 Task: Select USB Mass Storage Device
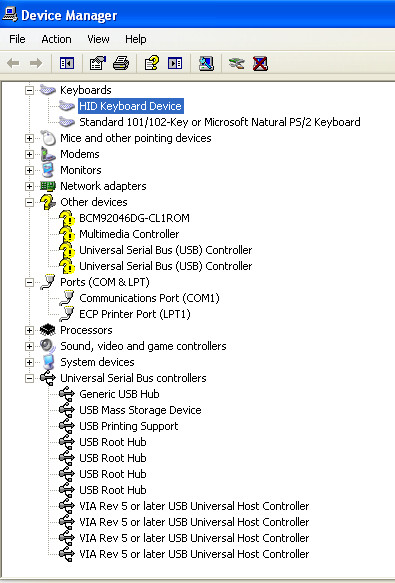(x=140, y=410)
